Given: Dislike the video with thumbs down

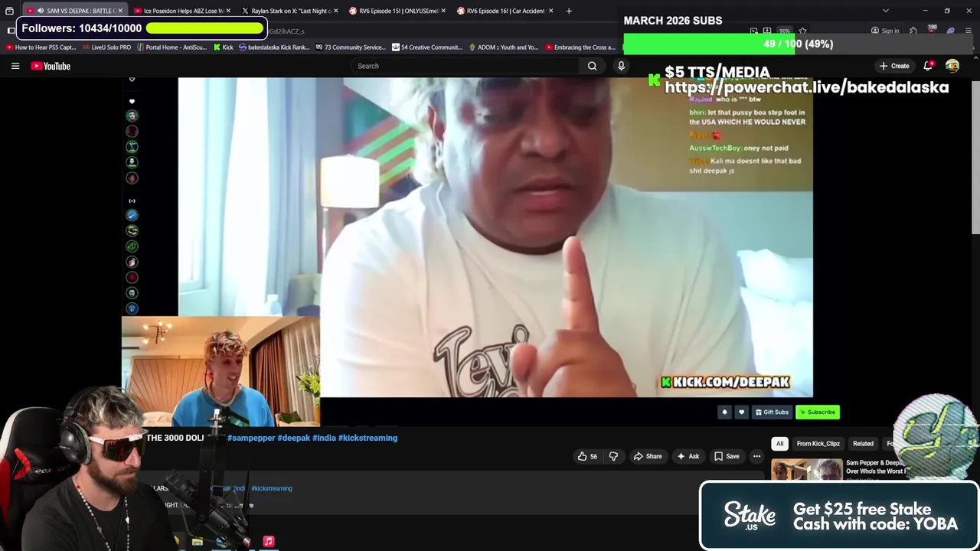Looking at the screenshot, I should pos(613,456).
